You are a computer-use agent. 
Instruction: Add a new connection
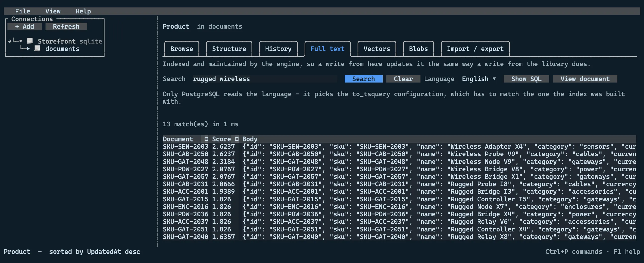(x=25, y=26)
